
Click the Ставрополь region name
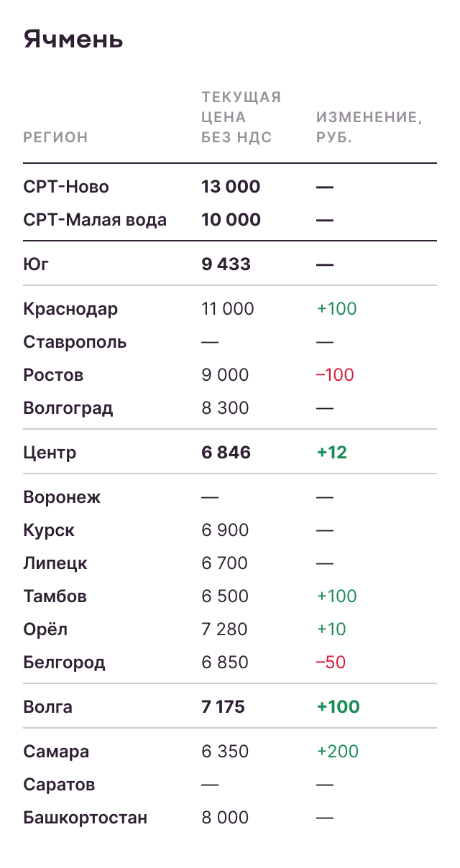(x=75, y=342)
